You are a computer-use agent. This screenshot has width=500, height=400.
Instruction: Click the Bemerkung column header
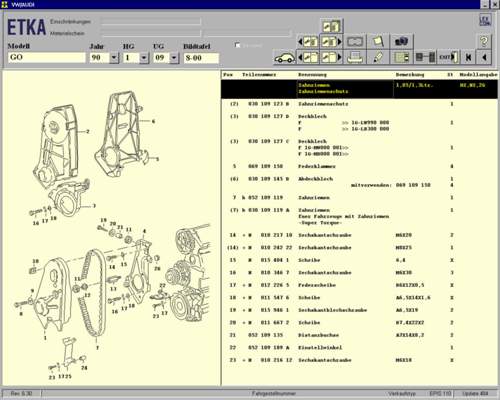click(x=410, y=75)
